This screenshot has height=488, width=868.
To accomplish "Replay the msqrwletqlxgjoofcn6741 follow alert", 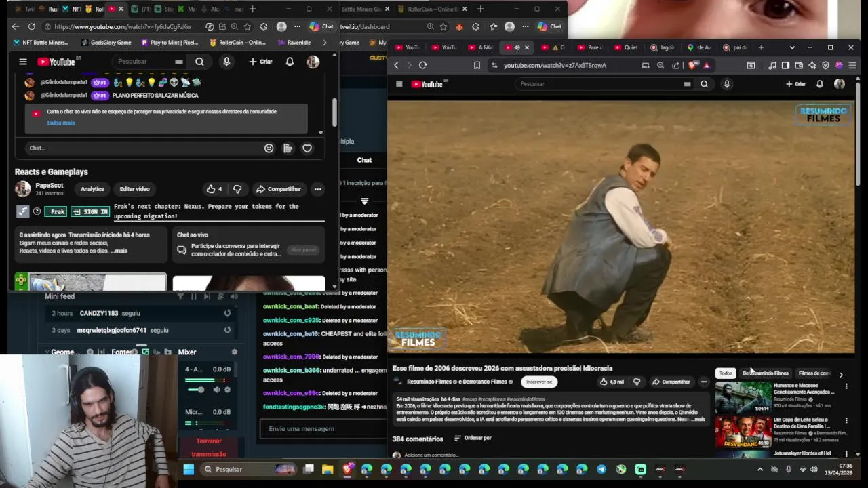I will [227, 330].
